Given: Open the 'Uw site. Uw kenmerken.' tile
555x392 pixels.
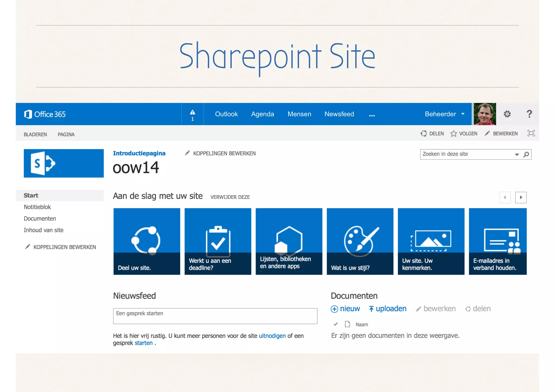Looking at the screenshot, I should pos(431,241).
